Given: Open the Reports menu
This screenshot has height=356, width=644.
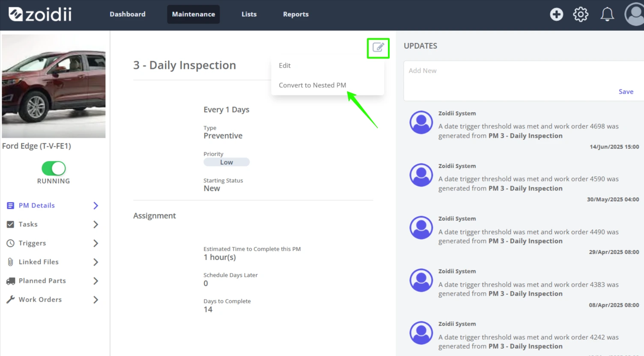Looking at the screenshot, I should 295,14.
